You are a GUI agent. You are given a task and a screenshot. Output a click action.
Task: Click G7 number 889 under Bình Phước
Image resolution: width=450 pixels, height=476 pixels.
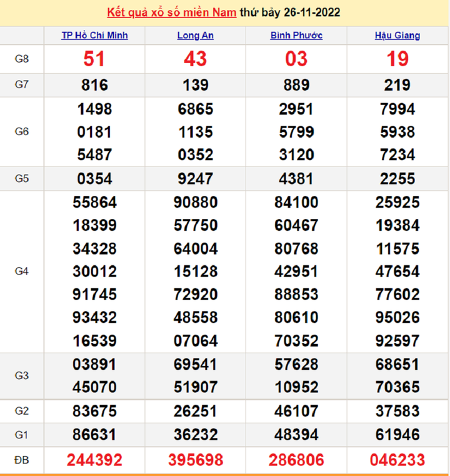pyautogui.click(x=296, y=85)
